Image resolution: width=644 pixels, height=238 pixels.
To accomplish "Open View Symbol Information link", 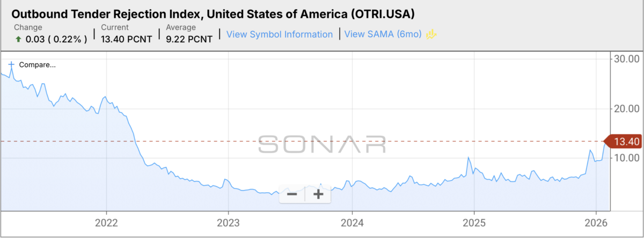I will click(x=280, y=34).
